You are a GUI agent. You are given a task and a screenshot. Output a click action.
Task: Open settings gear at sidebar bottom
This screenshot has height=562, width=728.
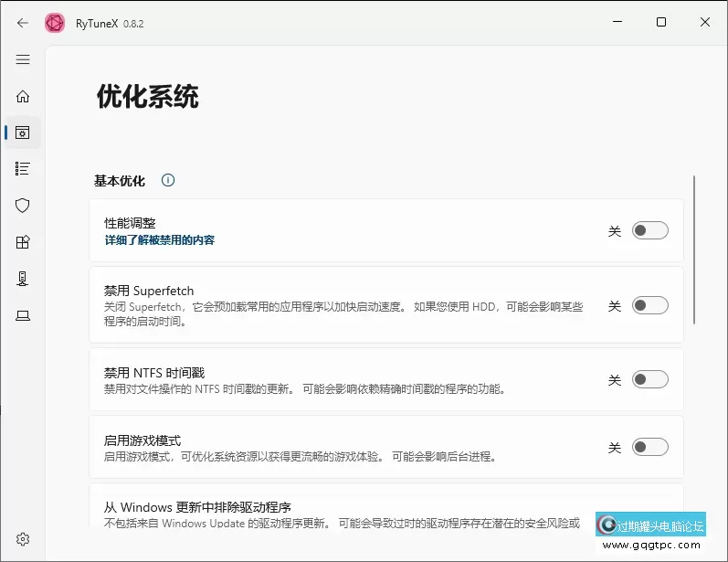[x=23, y=539]
